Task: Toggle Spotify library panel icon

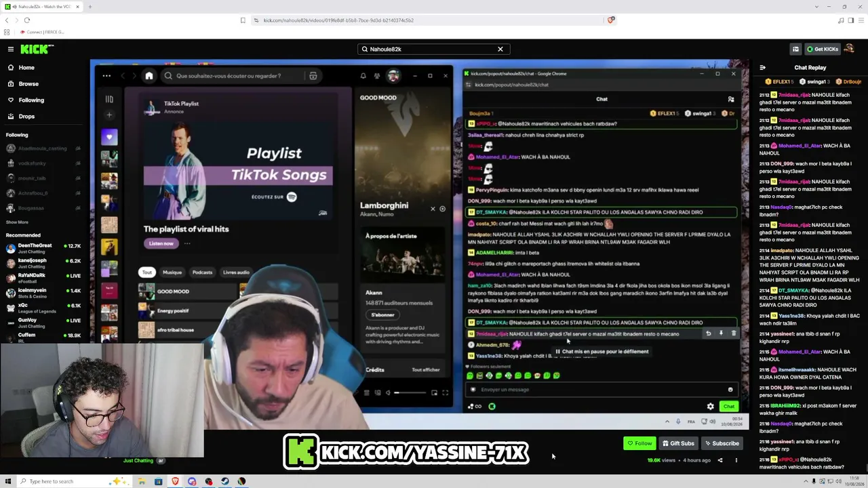Action: click(109, 99)
